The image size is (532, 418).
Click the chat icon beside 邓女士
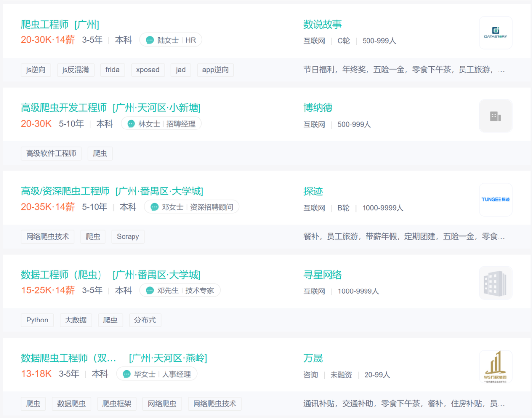click(154, 207)
